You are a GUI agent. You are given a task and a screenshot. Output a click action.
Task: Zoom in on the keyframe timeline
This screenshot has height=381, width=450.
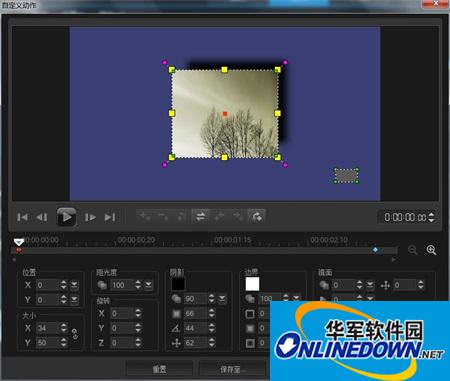(x=431, y=250)
